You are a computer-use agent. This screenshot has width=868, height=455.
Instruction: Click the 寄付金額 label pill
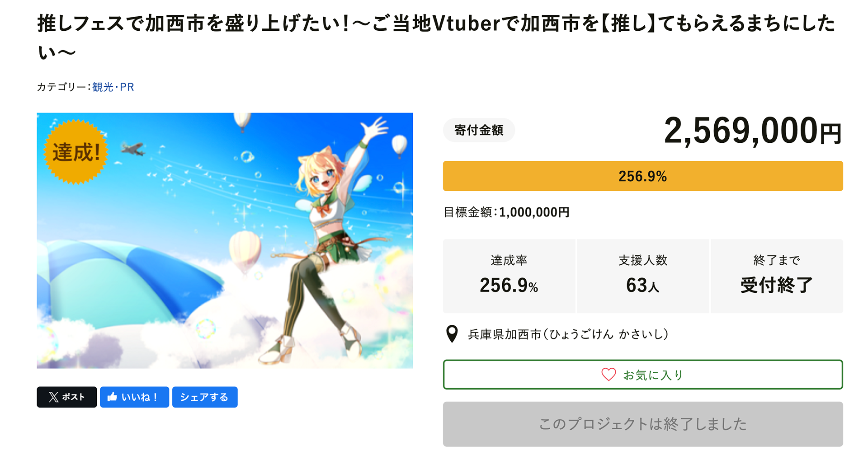pyautogui.click(x=479, y=131)
